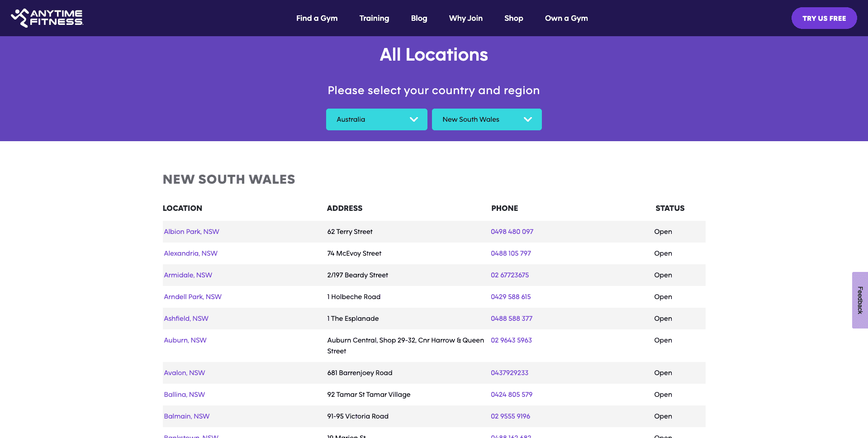Open the Balmain, NSW gym link
This screenshot has width=868, height=438.
point(187,416)
